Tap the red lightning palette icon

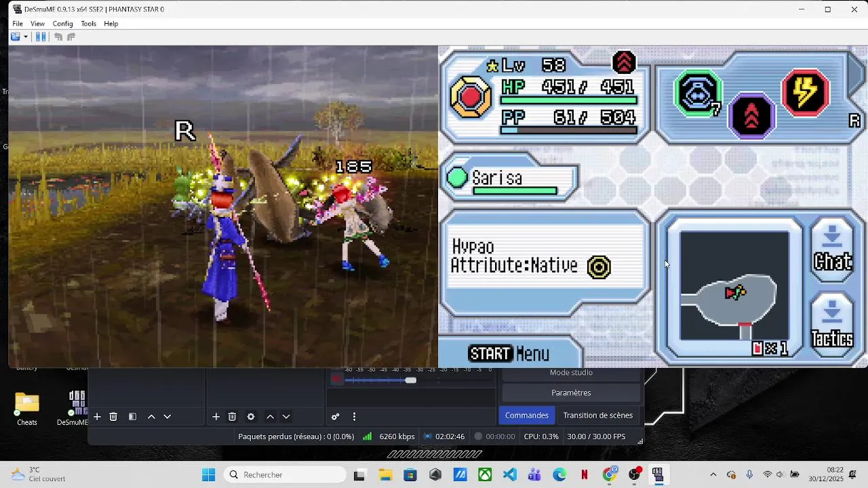click(806, 93)
